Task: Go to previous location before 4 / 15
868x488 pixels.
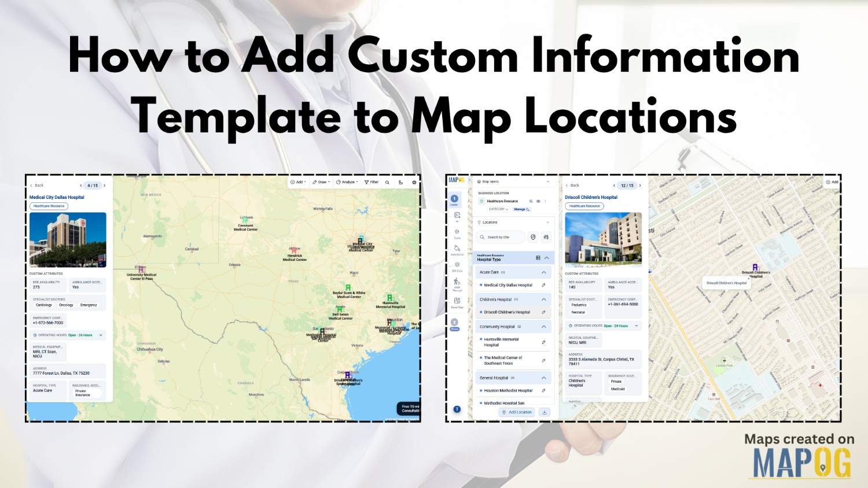Action: coord(81,186)
